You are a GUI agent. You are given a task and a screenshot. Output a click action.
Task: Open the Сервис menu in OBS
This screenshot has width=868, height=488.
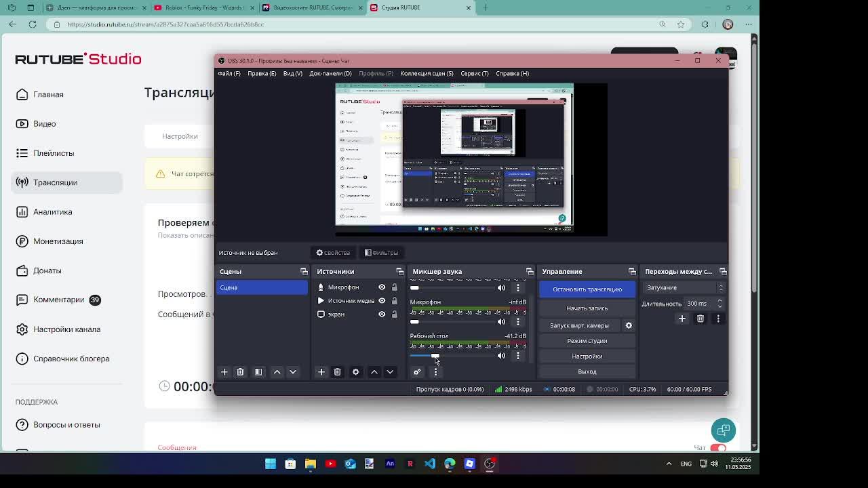tap(475, 73)
